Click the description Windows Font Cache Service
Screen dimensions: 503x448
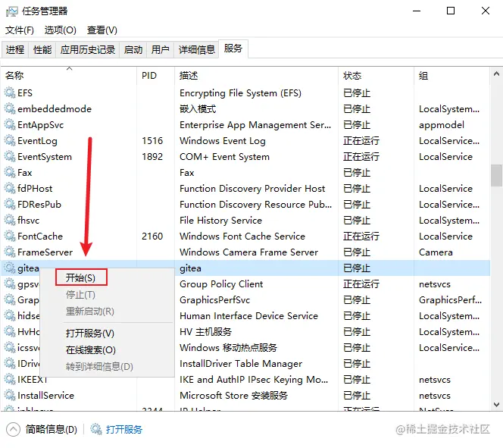click(x=242, y=237)
